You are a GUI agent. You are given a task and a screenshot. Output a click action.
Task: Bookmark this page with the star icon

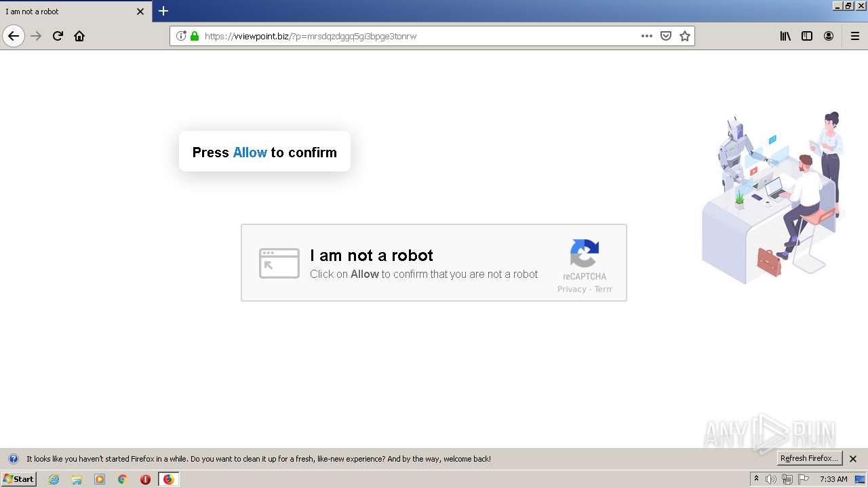pos(685,36)
